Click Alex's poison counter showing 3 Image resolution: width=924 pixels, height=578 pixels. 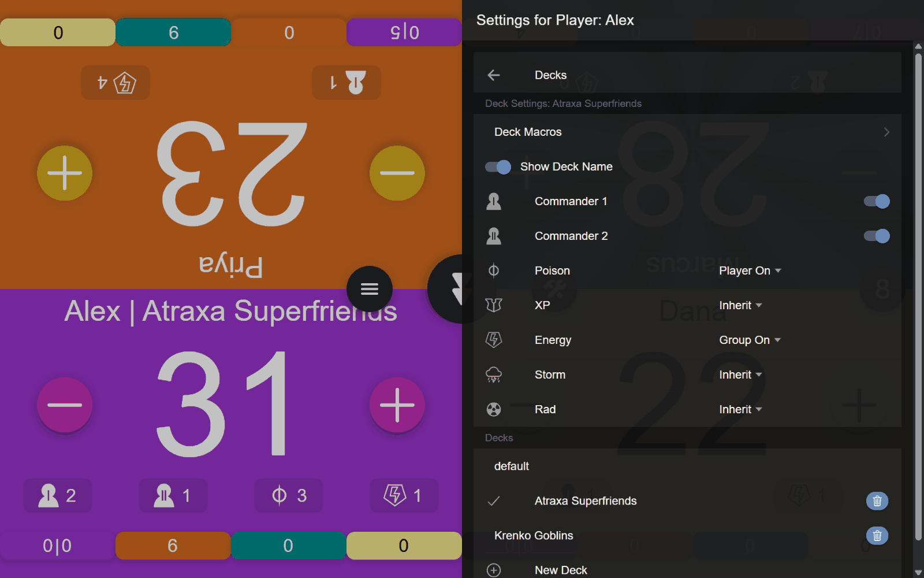tap(289, 495)
